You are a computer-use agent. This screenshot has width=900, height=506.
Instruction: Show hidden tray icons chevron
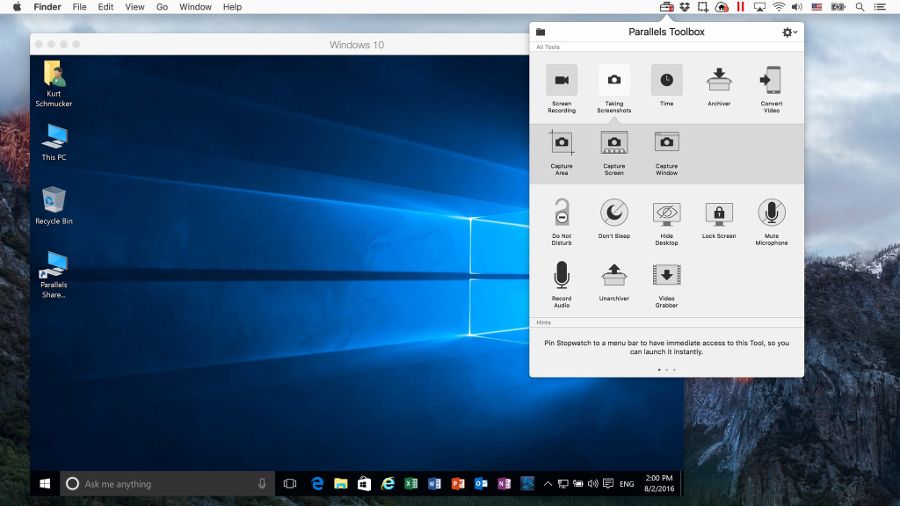tap(548, 484)
